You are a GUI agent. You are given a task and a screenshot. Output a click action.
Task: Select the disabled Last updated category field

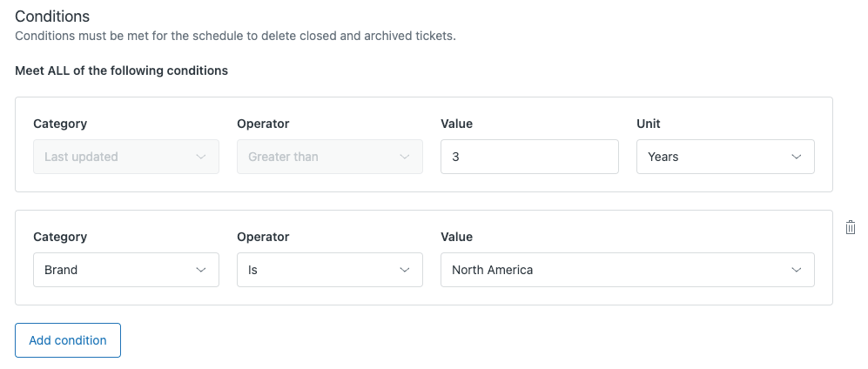pos(113,157)
